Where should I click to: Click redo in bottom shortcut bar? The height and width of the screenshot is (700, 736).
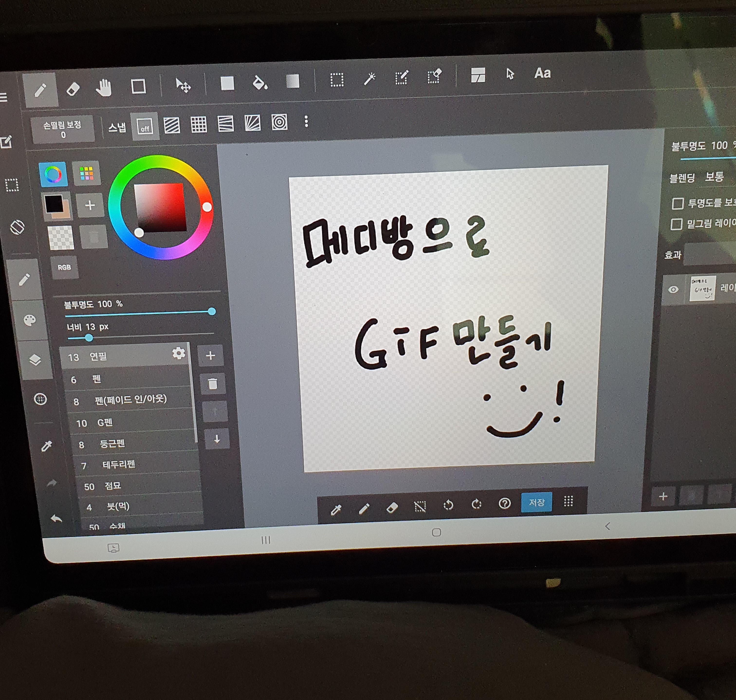(476, 504)
